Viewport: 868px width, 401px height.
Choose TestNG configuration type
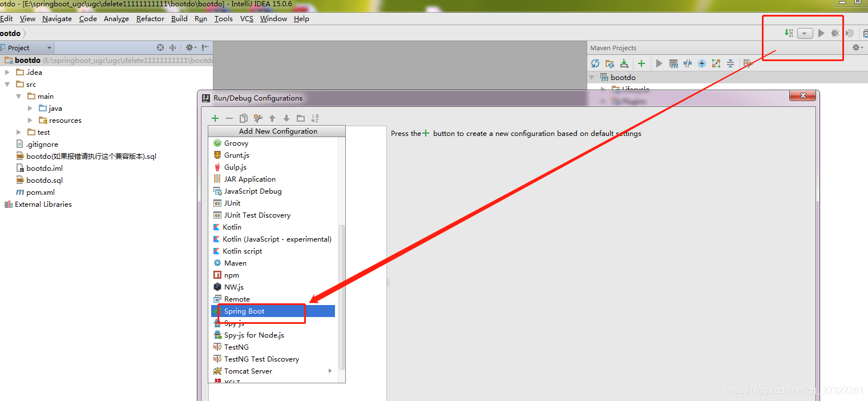[273, 347]
